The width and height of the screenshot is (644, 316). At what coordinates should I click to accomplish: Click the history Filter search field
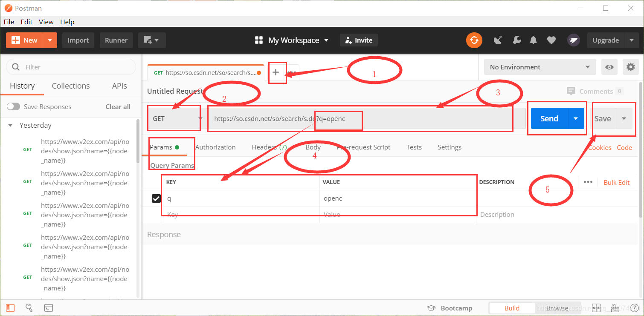point(71,67)
